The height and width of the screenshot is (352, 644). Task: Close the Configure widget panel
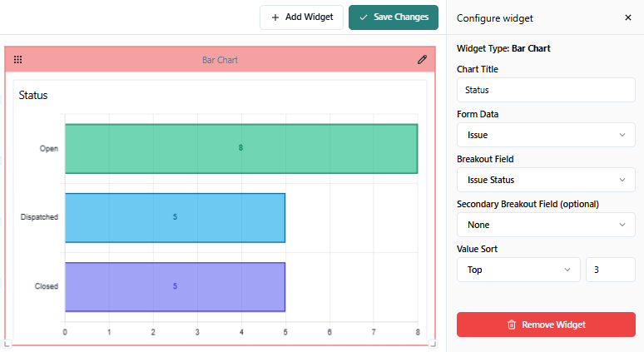[x=627, y=17]
